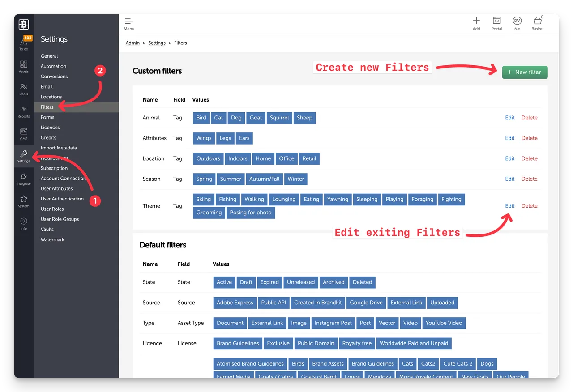Open Watermark settings
This screenshot has height=392, width=573.
coord(52,239)
